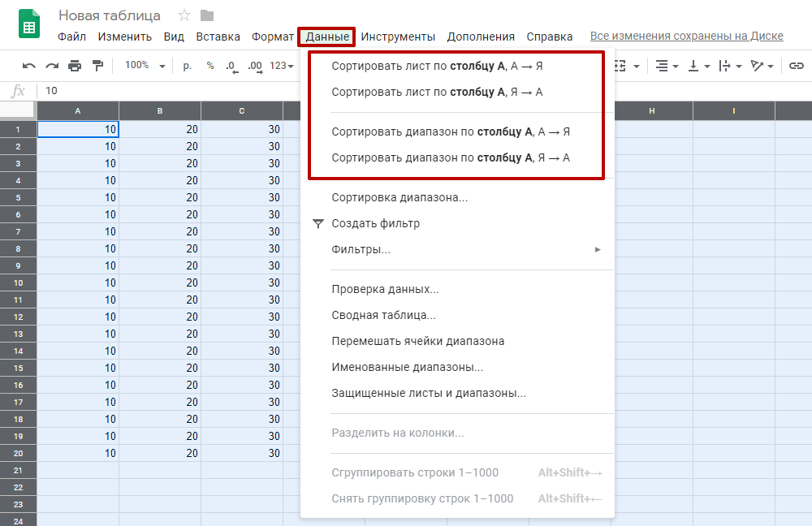Decrease decimal places
Viewport: 812px width, 526px height.
pyautogui.click(x=232, y=67)
